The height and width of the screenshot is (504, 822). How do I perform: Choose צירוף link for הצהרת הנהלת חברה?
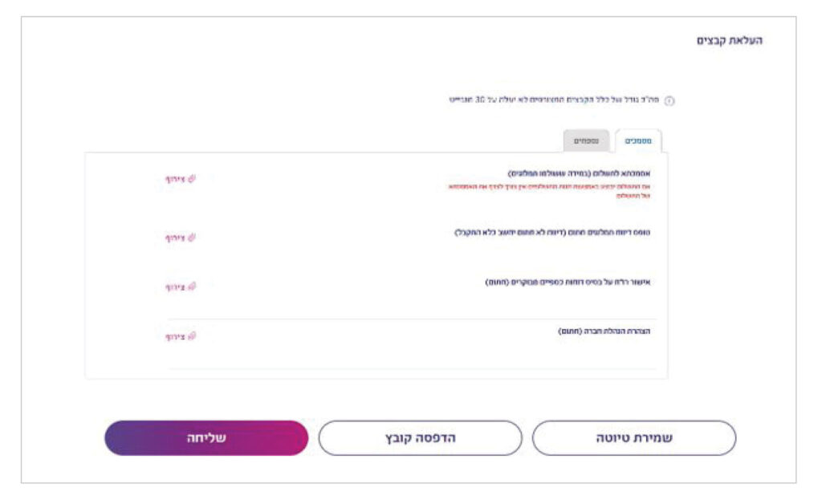pos(175,336)
